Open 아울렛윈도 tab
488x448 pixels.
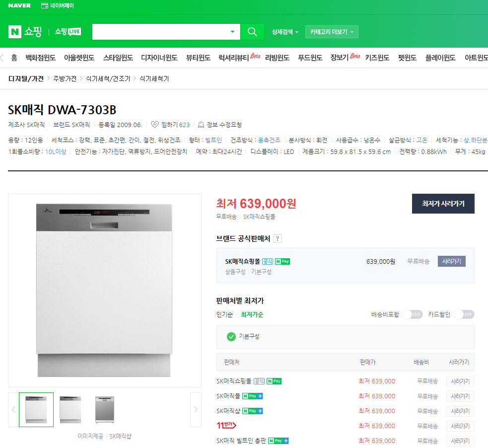pos(79,58)
